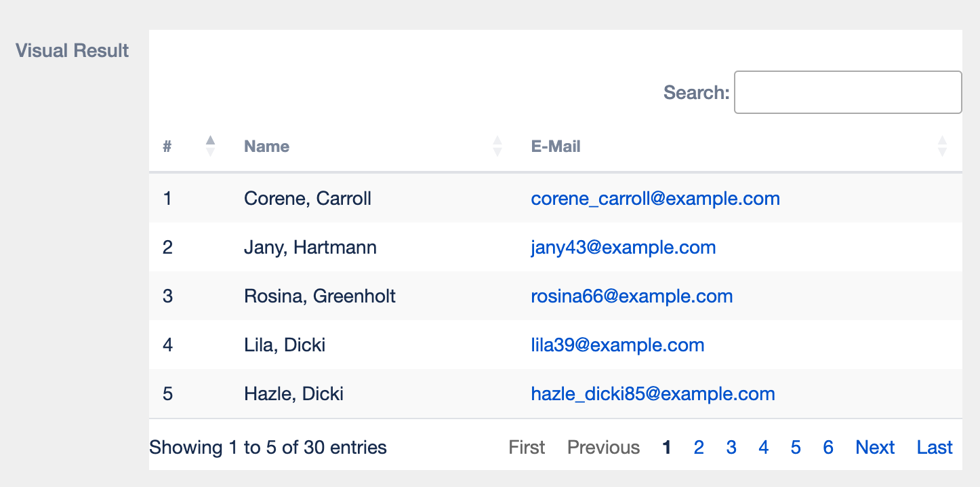980x487 pixels.
Task: Open the jany43@example.com email link
Action: (624, 248)
